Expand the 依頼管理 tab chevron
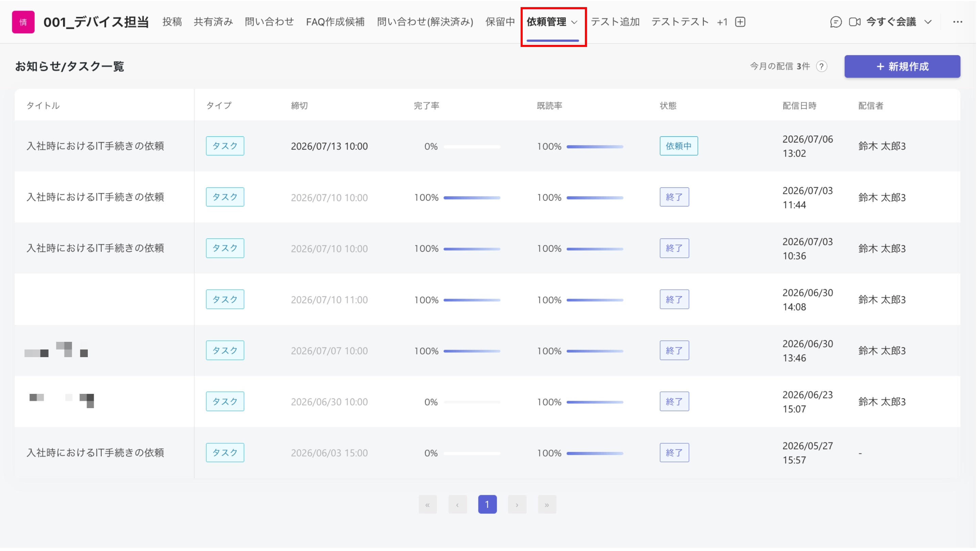Image resolution: width=980 pixels, height=551 pixels. (574, 22)
